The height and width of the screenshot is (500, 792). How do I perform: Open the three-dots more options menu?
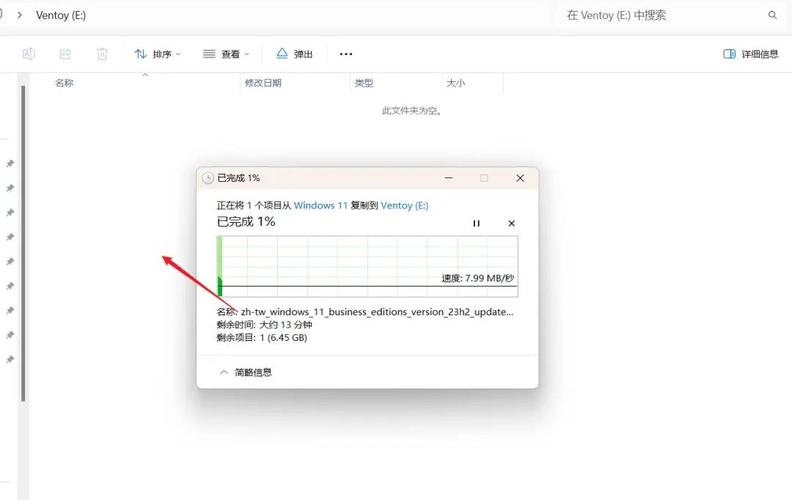tap(346, 54)
